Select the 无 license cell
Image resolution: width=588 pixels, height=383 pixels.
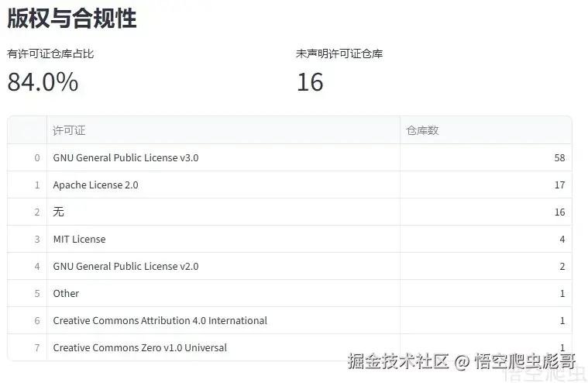(223, 212)
